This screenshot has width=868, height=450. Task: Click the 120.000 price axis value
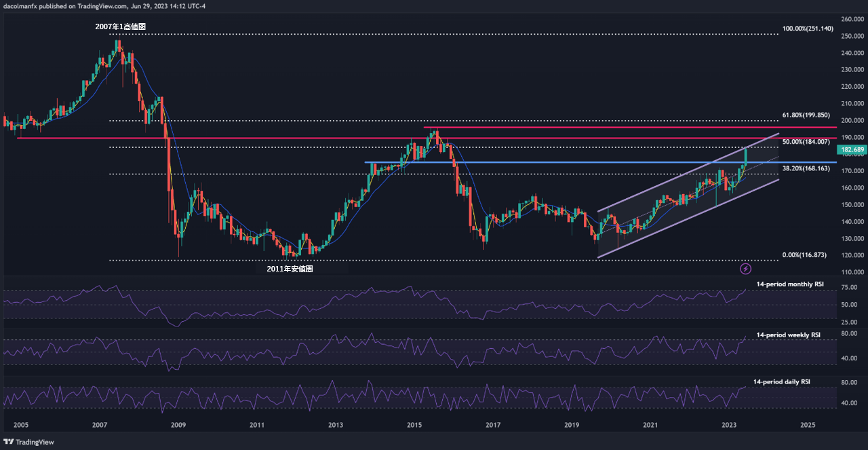coord(853,256)
